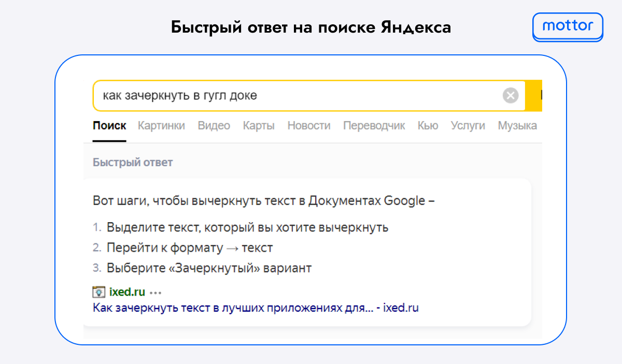Click the ixed.ru site favicon
Screen dimensions: 622x364
click(x=98, y=292)
